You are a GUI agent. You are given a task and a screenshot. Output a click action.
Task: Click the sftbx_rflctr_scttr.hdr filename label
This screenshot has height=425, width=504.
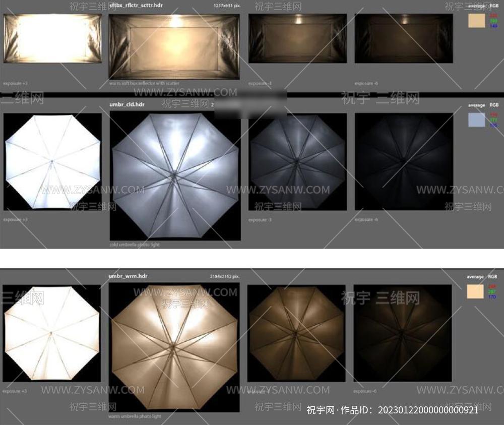click(x=136, y=5)
